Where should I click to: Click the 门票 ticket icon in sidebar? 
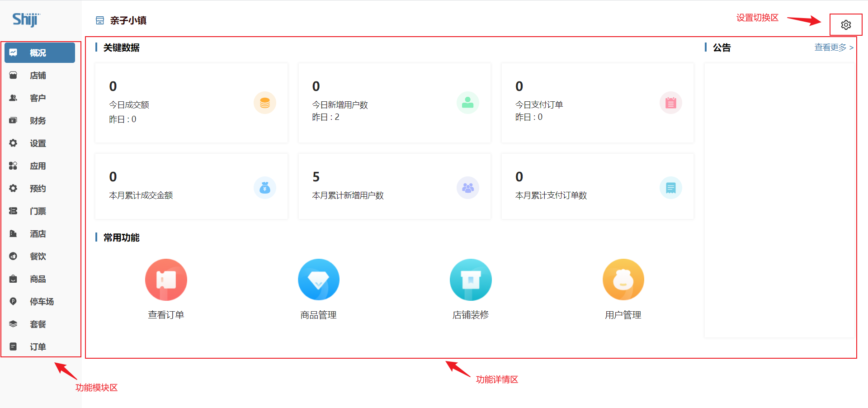click(13, 211)
